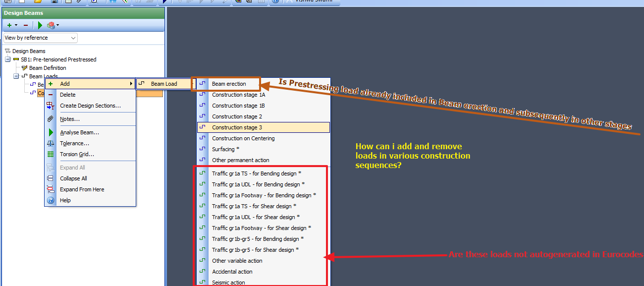
Task: Run analysis with the green play arrow icon
Action: pyautogui.click(x=40, y=25)
